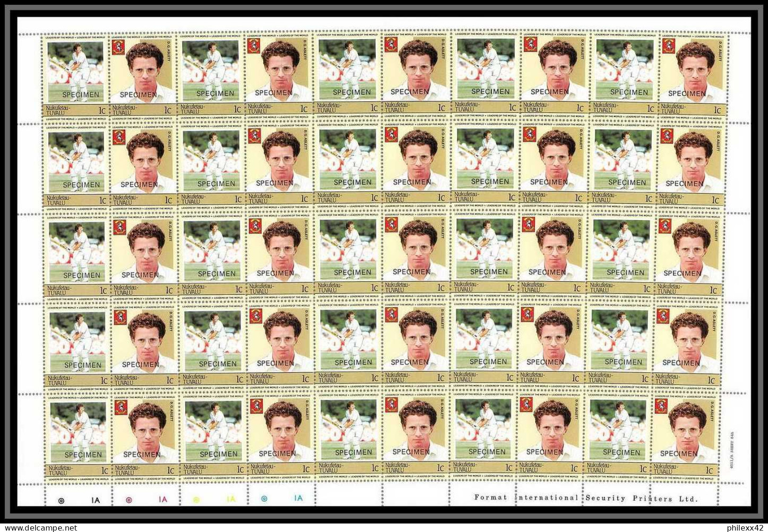Click the cyan IA plate number
Image resolution: width=768 pixels, height=532 pixels.
click(x=299, y=498)
